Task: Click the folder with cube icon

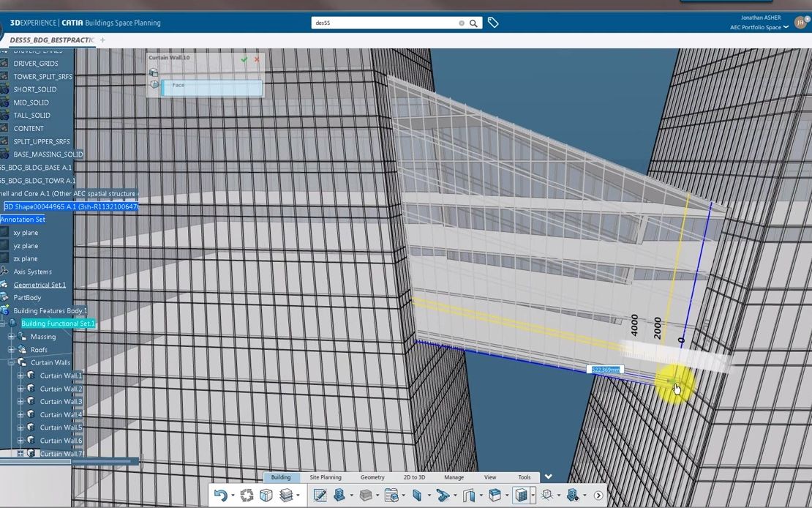Action: click(x=391, y=496)
